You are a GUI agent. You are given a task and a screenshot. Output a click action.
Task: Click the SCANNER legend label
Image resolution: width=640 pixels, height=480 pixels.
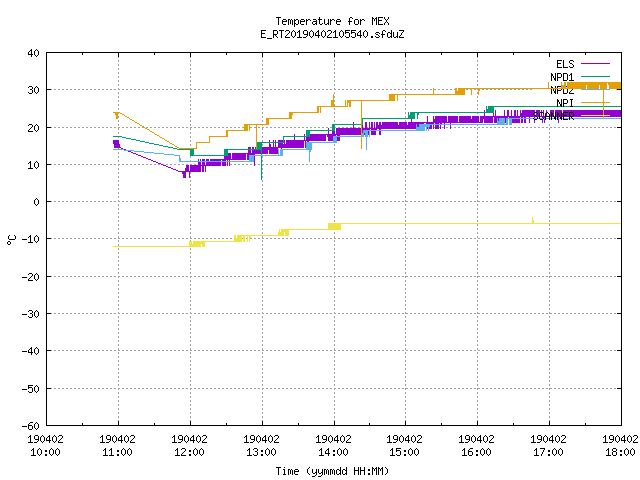point(553,116)
